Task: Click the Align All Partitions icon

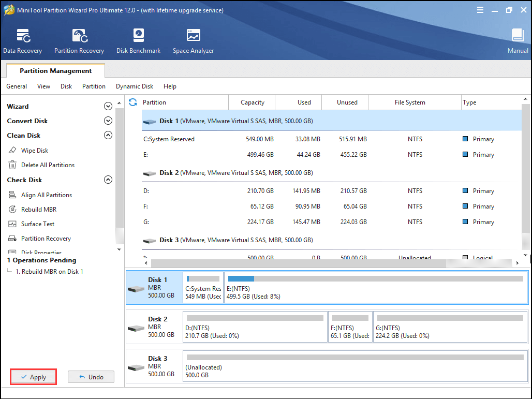Action: click(12, 195)
